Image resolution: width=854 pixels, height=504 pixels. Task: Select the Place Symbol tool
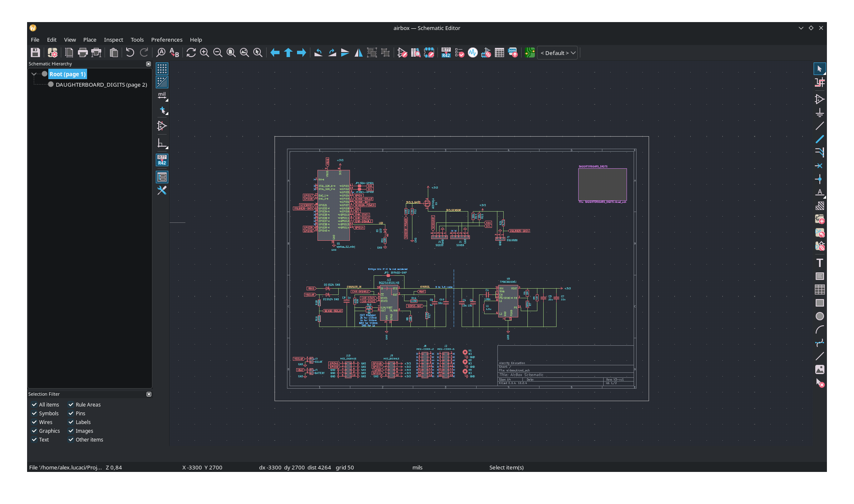[819, 99]
